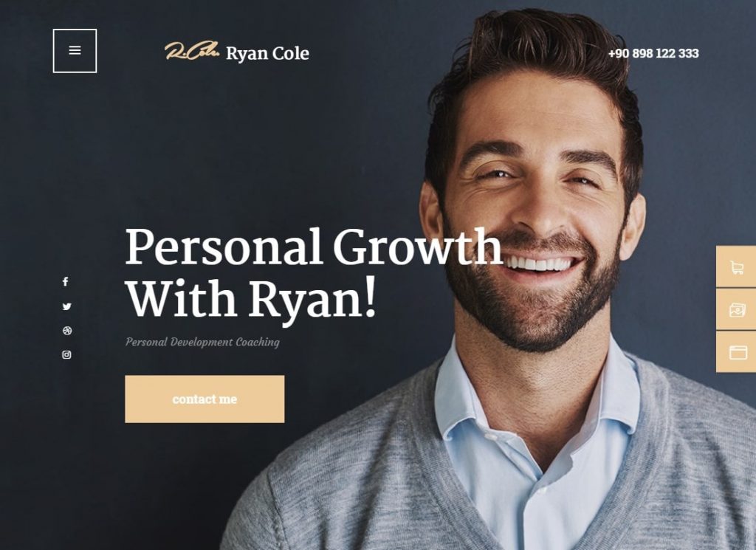The height and width of the screenshot is (550, 756).
Task: Click the R.Cole signature logo
Action: 192,51
